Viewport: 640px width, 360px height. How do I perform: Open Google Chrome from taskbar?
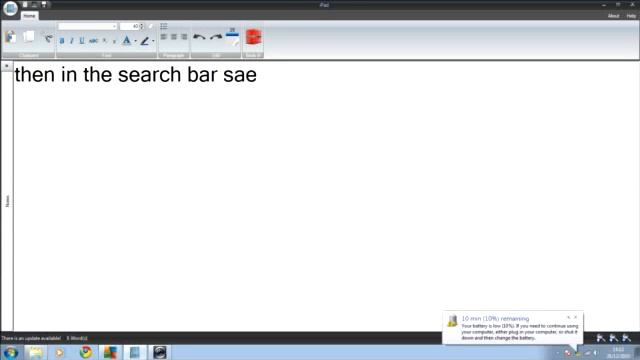[x=85, y=352]
